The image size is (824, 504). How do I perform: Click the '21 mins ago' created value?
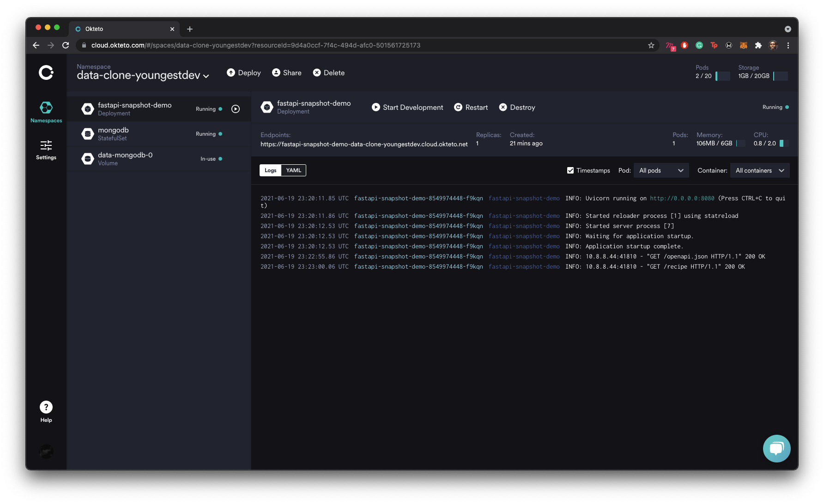click(x=526, y=144)
